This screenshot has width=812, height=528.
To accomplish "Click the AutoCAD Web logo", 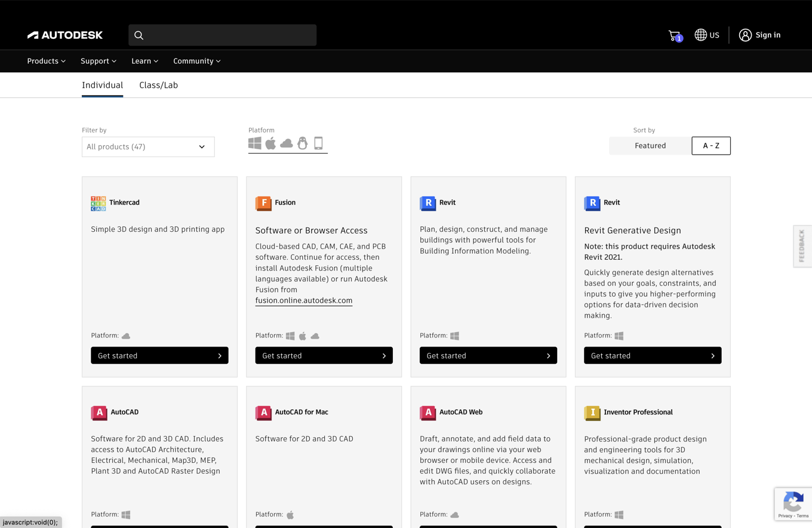I will point(427,412).
